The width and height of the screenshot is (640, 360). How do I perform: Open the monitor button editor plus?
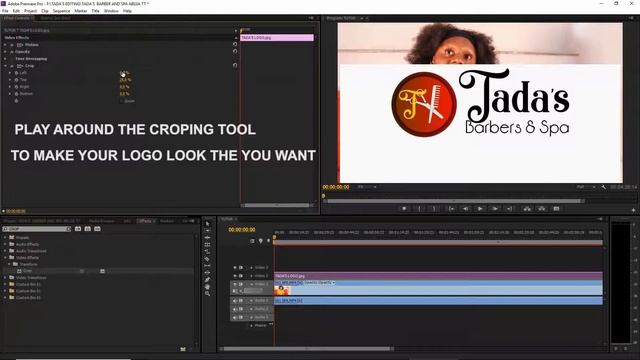pos(633,210)
